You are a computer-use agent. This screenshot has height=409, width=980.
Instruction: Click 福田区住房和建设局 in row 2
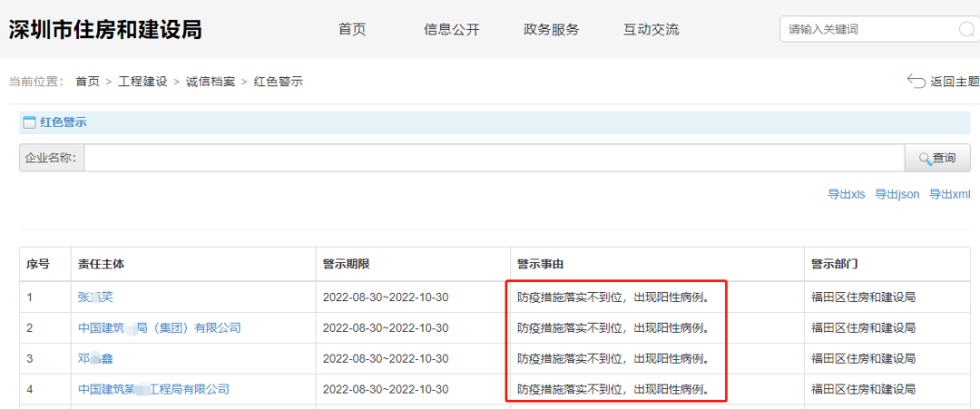click(x=863, y=327)
